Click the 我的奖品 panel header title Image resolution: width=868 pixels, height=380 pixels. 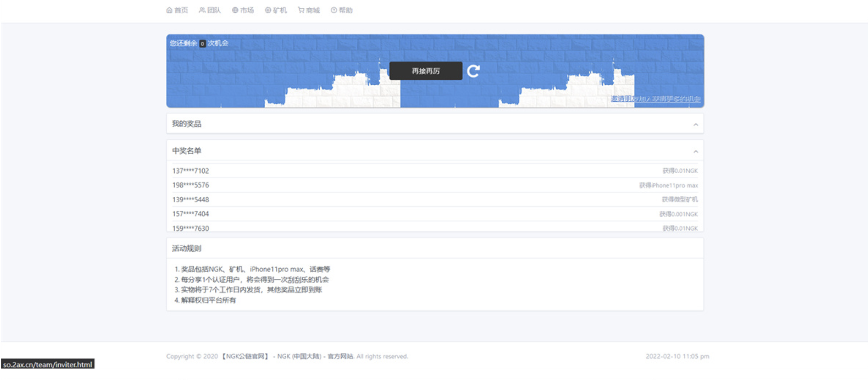click(187, 124)
